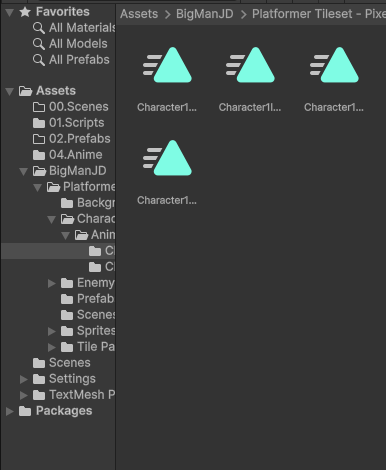386x470 pixels.
Task: Click the Packages folder icon
Action: pyautogui.click(x=25, y=411)
